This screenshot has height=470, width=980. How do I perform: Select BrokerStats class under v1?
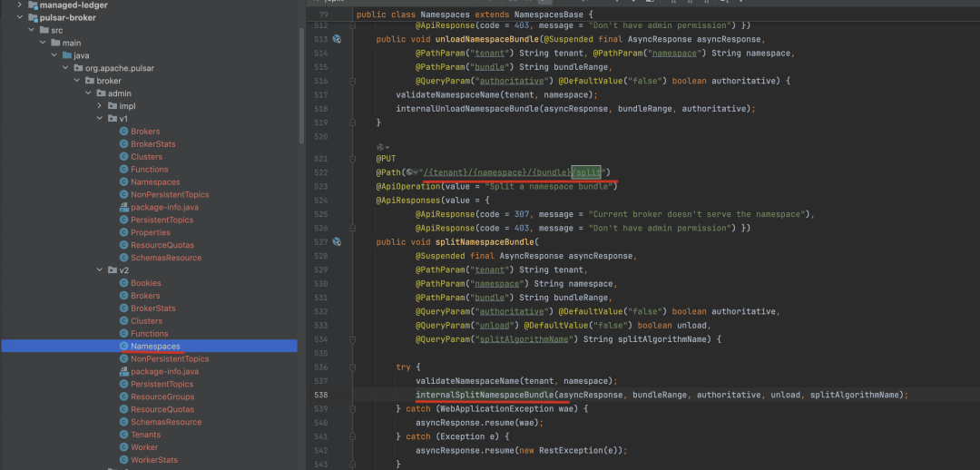[x=153, y=143]
